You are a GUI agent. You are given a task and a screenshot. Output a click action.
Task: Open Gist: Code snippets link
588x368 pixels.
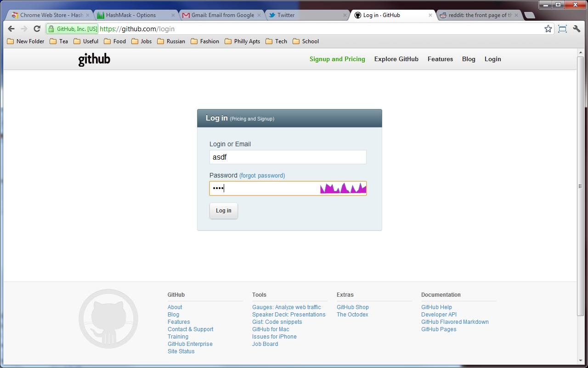pyautogui.click(x=277, y=322)
